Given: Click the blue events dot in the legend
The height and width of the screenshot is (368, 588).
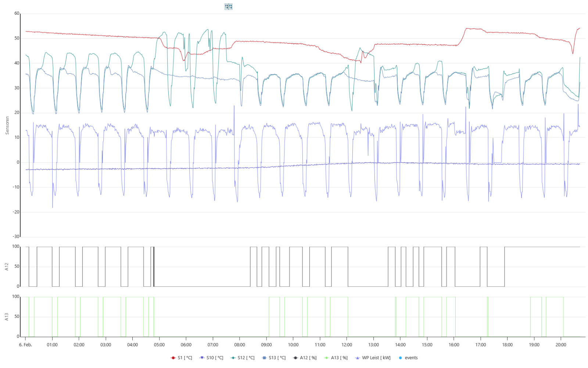Looking at the screenshot, I should pos(400,358).
